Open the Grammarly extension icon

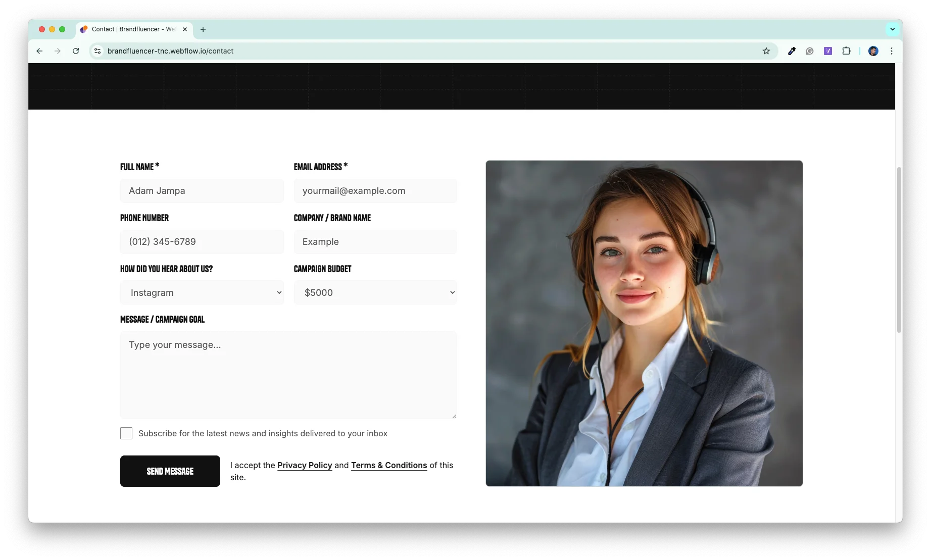tap(809, 51)
